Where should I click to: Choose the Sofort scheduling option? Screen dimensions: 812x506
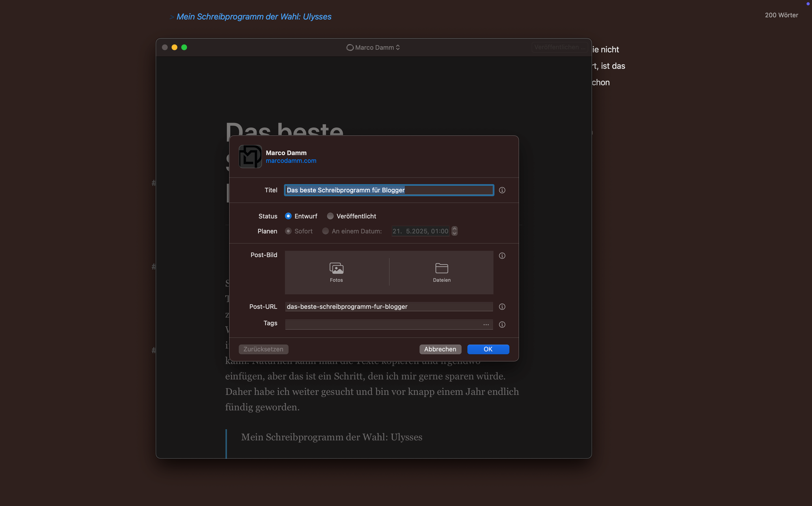(x=288, y=231)
